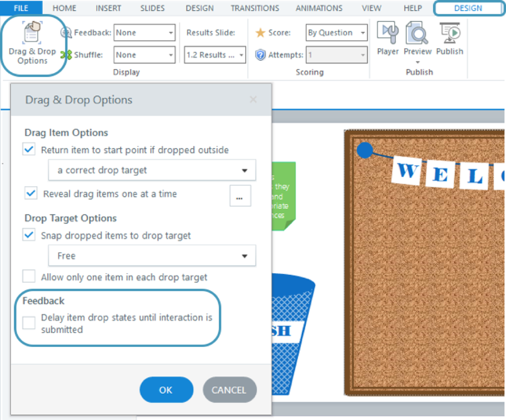Switch to the INSERT tab
Image resolution: width=506 pixels, height=420 pixels.
108,8
